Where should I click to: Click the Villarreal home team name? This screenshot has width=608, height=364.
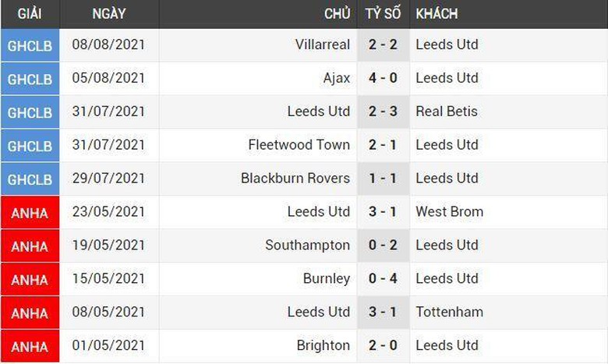tap(323, 44)
